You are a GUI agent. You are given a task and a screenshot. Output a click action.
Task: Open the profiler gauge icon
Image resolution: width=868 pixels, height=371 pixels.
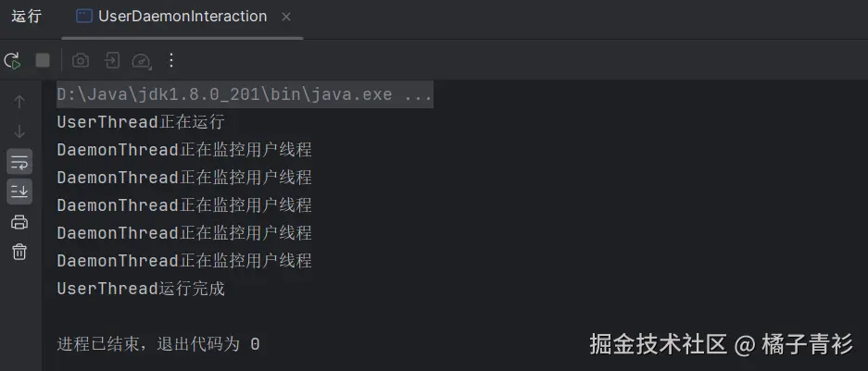(141, 61)
